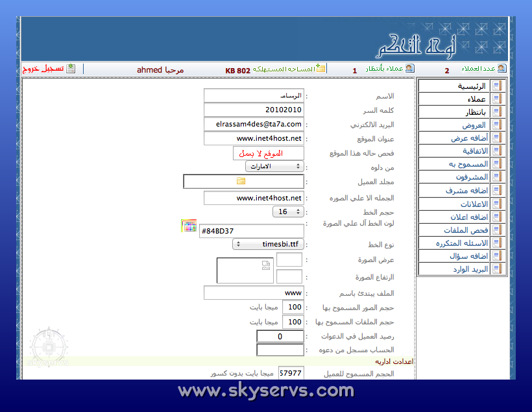
Task: Open the font size dropdown showing 16
Action: (287, 212)
